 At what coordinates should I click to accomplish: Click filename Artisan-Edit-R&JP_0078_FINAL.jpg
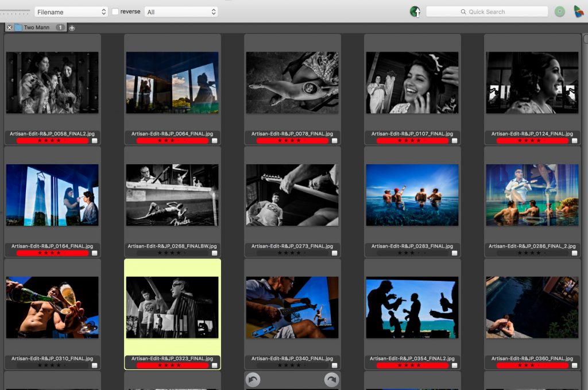292,134
